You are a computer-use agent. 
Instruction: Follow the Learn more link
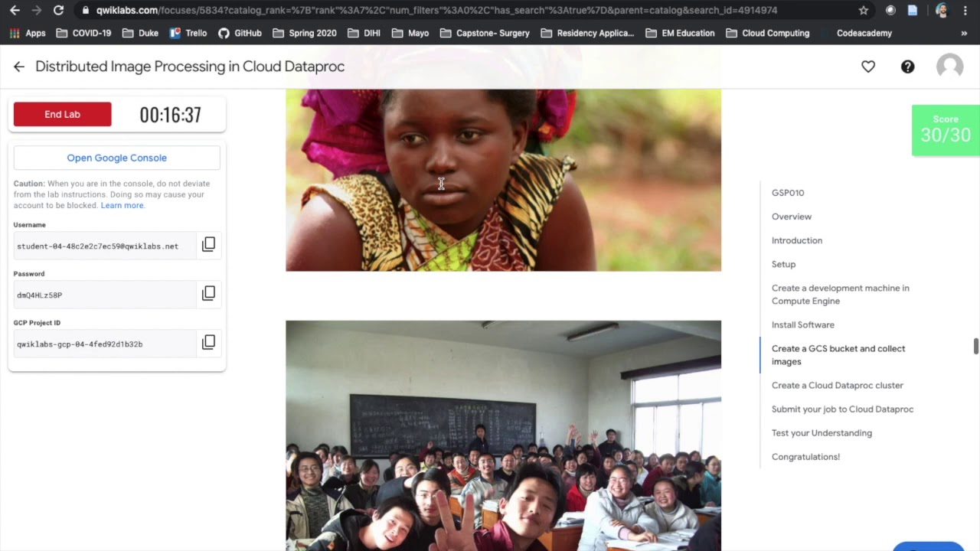pyautogui.click(x=122, y=205)
